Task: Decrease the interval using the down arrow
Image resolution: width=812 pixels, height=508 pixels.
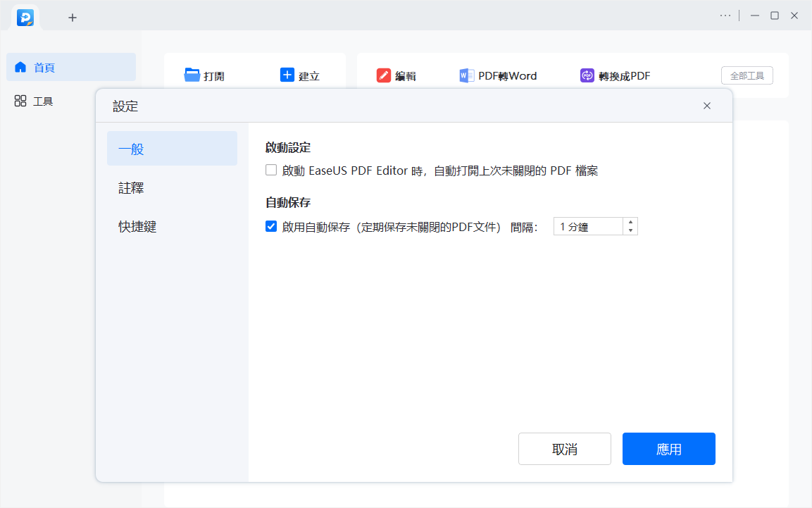Action: point(630,230)
